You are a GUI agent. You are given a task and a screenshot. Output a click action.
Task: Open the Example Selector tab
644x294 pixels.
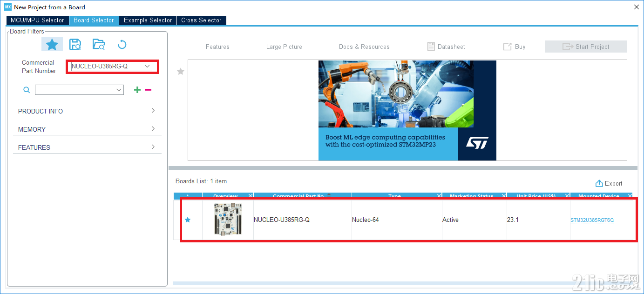148,20
